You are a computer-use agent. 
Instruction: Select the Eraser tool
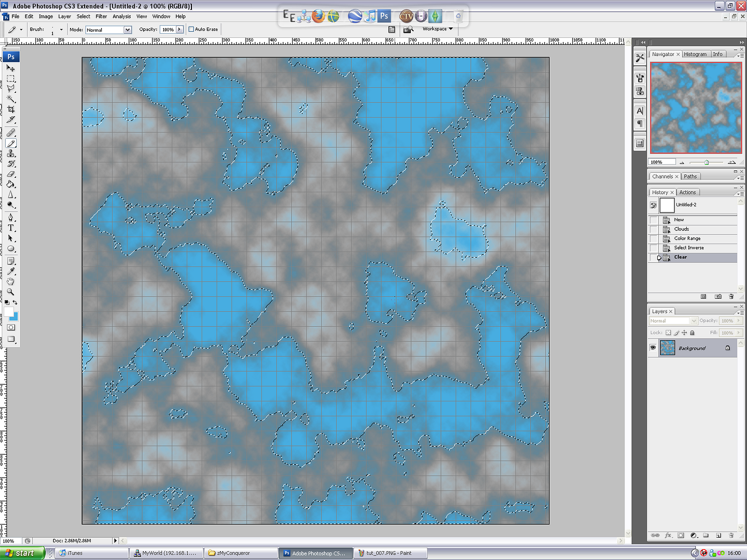pos(10,174)
